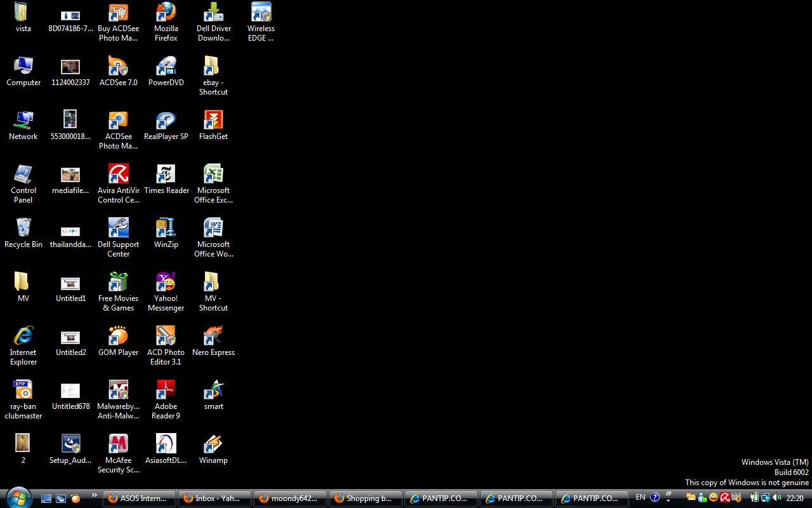Launch Internet Explorer desktop icon
The image size is (812, 508).
click(23, 346)
